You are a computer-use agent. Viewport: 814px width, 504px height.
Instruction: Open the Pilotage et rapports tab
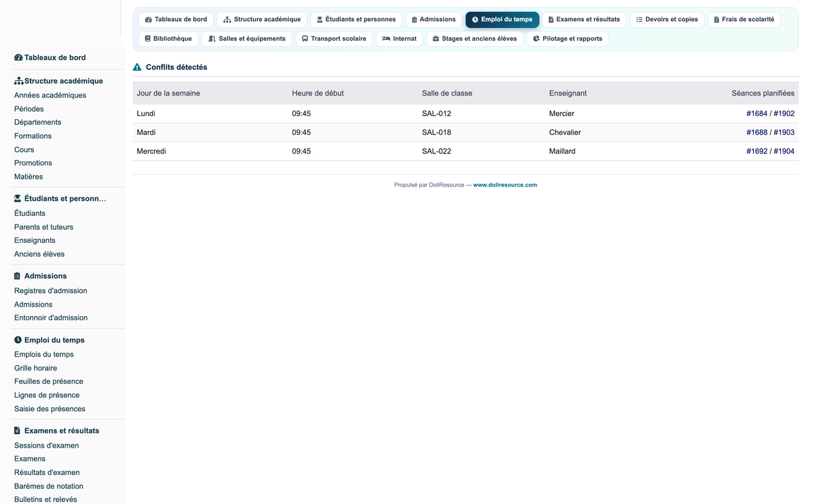[x=568, y=39]
